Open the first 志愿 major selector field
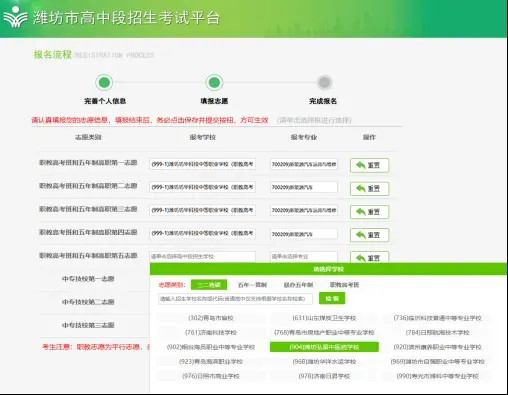 304,164
